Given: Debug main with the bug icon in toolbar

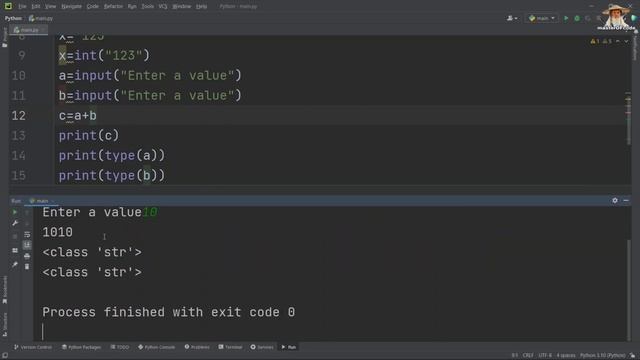Looking at the screenshot, I should 577,18.
